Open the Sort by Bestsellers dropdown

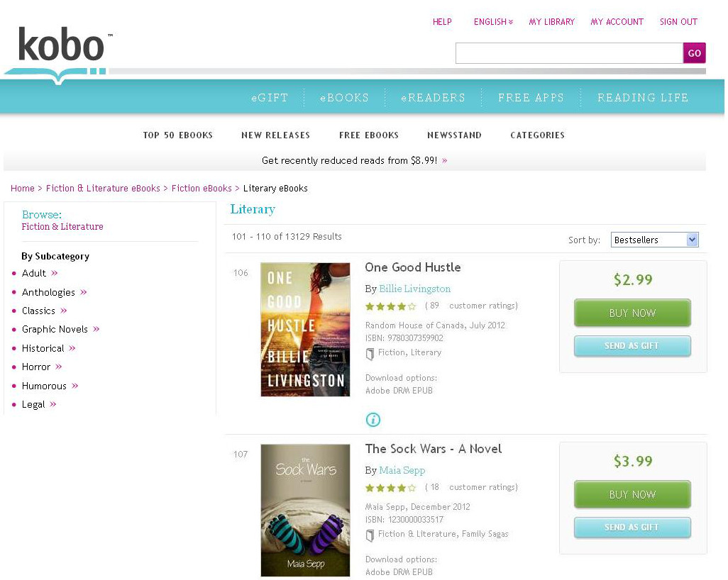tap(654, 240)
